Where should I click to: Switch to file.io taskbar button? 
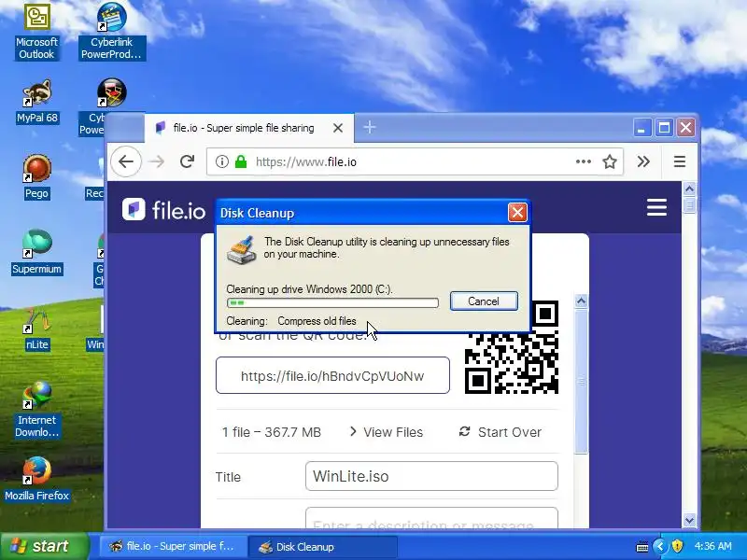(x=173, y=546)
